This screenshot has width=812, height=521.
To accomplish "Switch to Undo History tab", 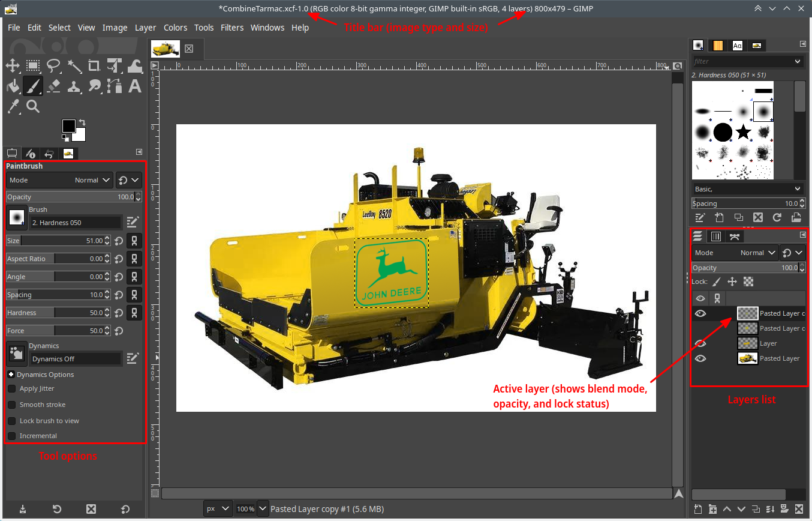I will pos(50,154).
